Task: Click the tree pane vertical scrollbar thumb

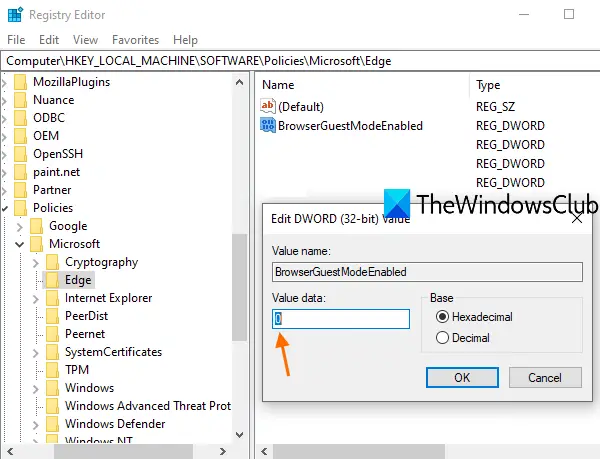Action: coord(240,287)
